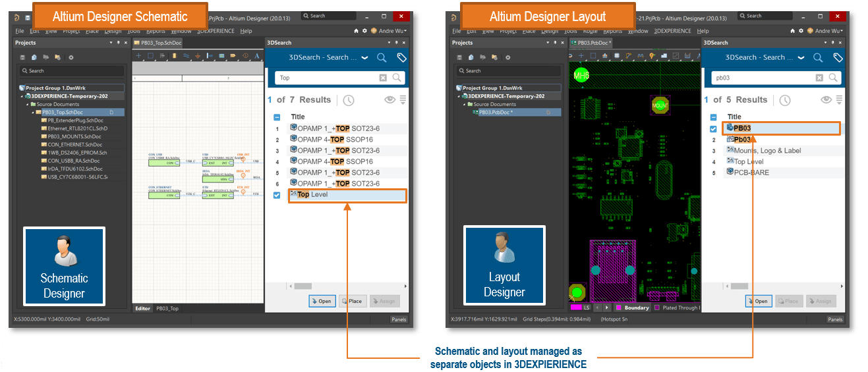Click the Open button in Layout 3DSearch panel
This screenshot has width=868, height=372.
click(759, 301)
